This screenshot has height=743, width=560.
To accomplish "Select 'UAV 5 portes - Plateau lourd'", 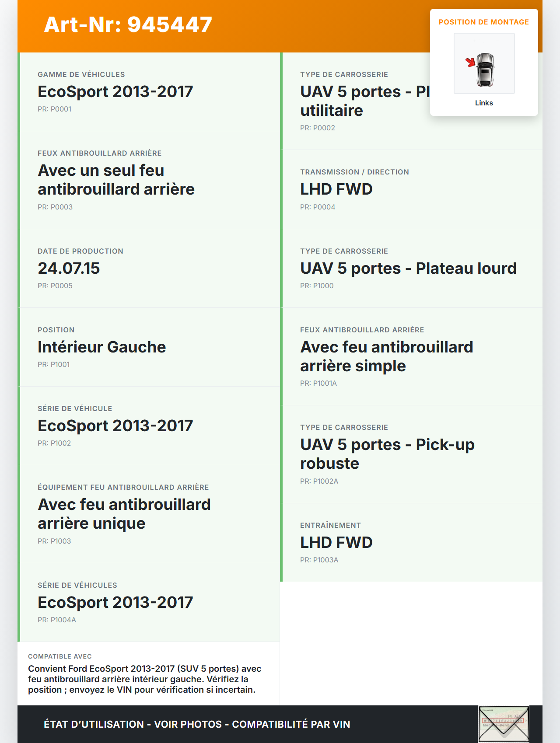I will (x=408, y=268).
